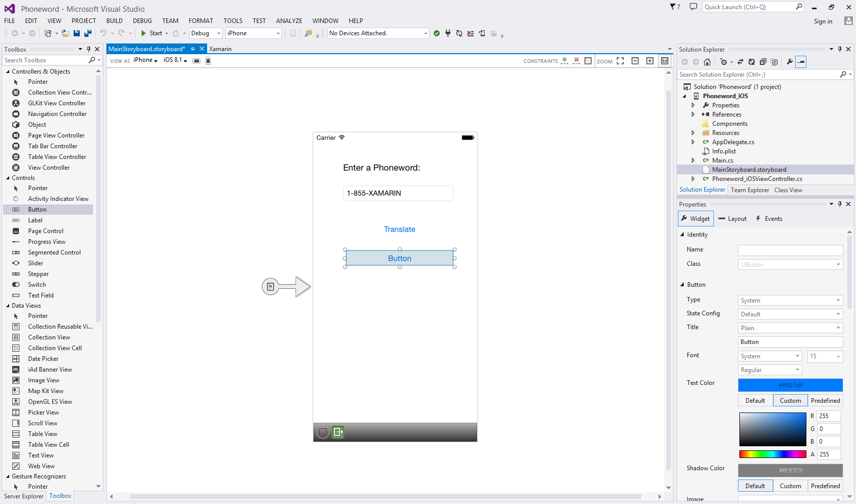856x504 pixels.
Task: Click Collapse All icon in Solution Explorer
Action: (x=763, y=62)
